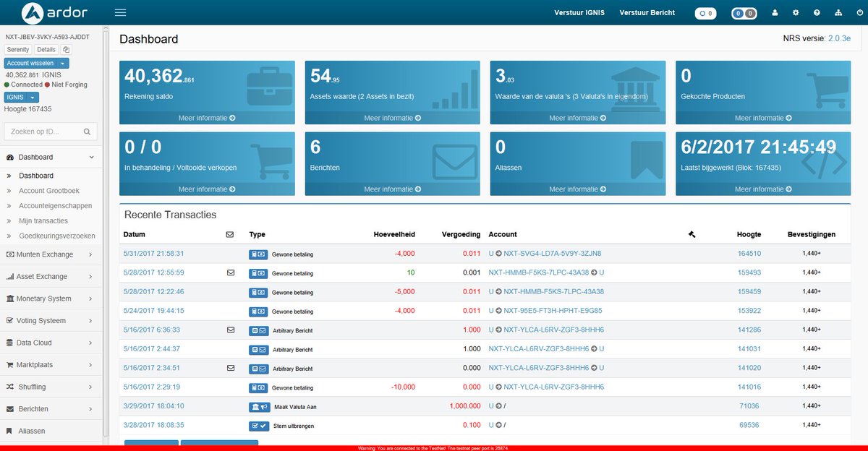Image resolution: width=868 pixels, height=451 pixels.
Task: Open Mijn transacties submenu item
Action: [43, 221]
